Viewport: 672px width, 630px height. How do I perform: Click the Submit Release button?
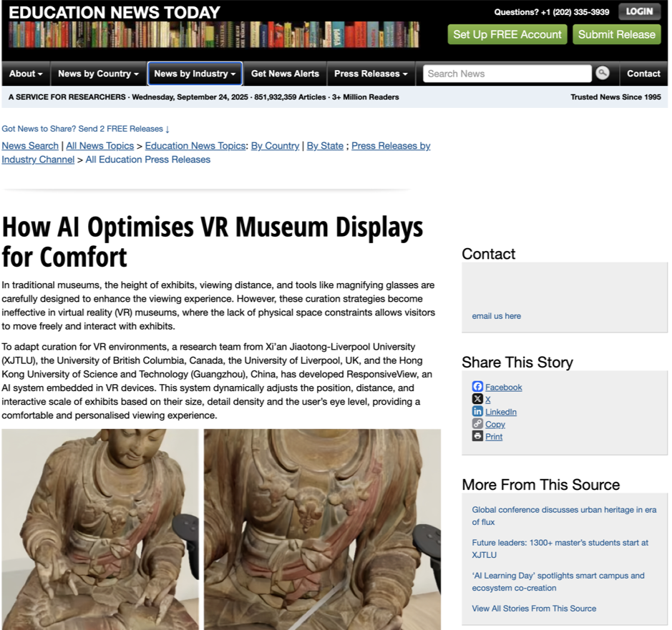coord(616,34)
